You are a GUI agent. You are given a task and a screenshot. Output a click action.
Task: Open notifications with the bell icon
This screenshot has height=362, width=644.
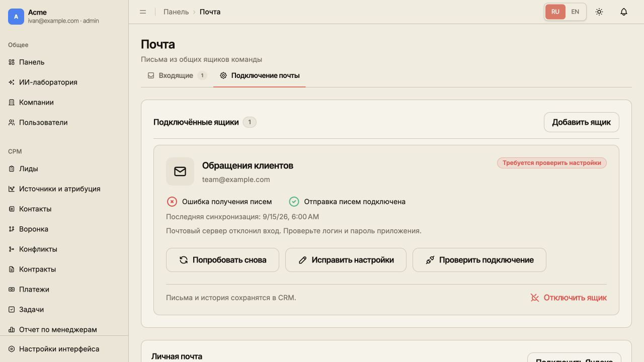(x=624, y=12)
